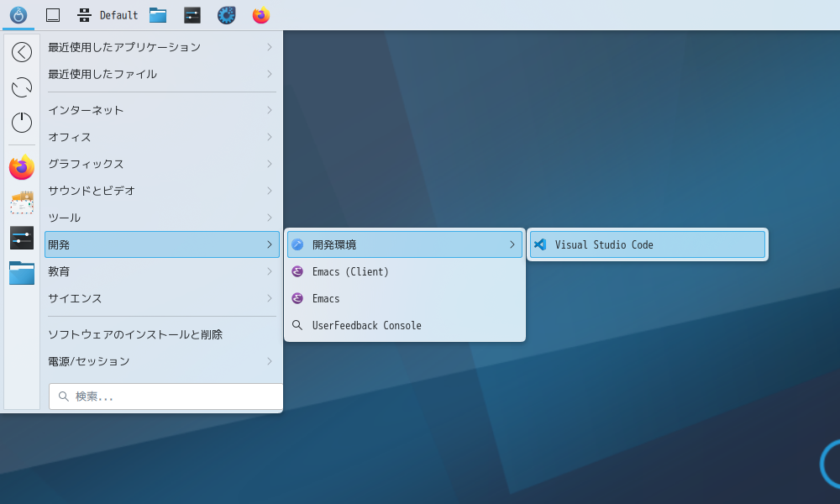Click the chevron on the オフィス row

click(x=270, y=137)
